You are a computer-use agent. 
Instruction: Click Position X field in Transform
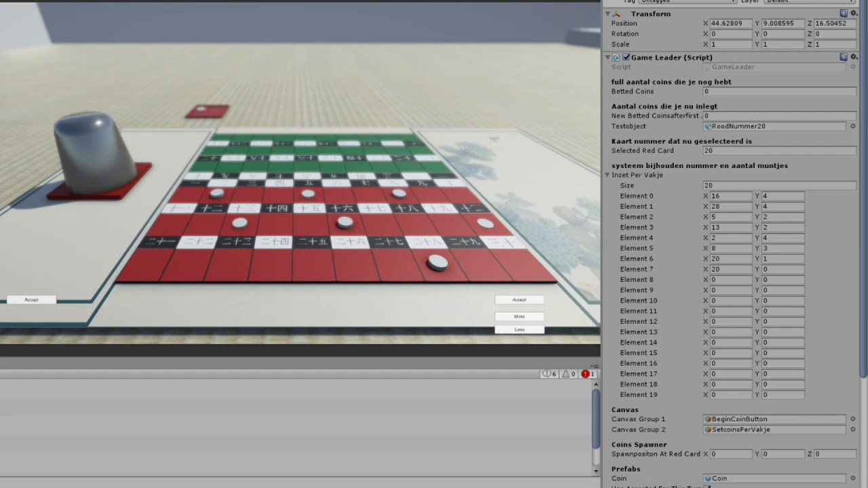click(731, 23)
